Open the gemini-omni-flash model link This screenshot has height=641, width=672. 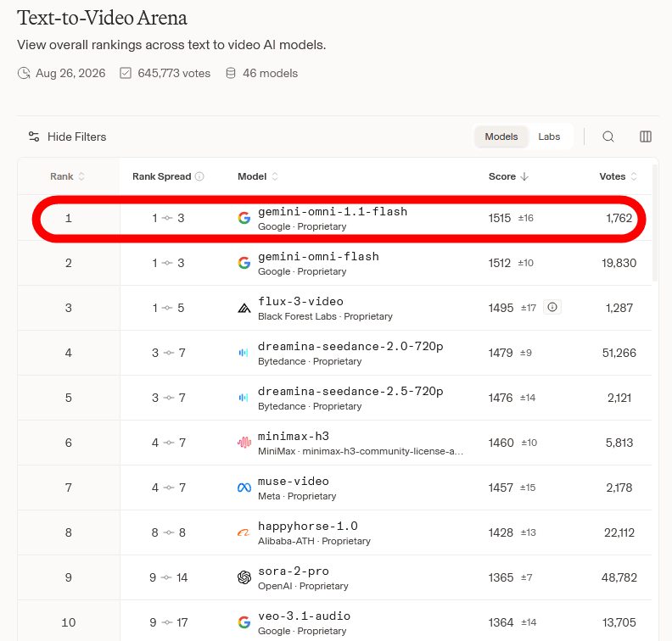click(318, 257)
